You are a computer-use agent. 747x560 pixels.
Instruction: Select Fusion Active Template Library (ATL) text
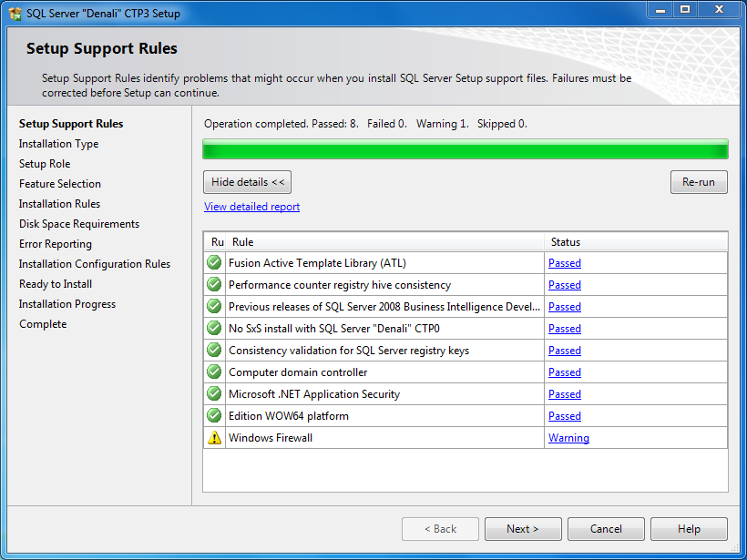tap(317, 263)
